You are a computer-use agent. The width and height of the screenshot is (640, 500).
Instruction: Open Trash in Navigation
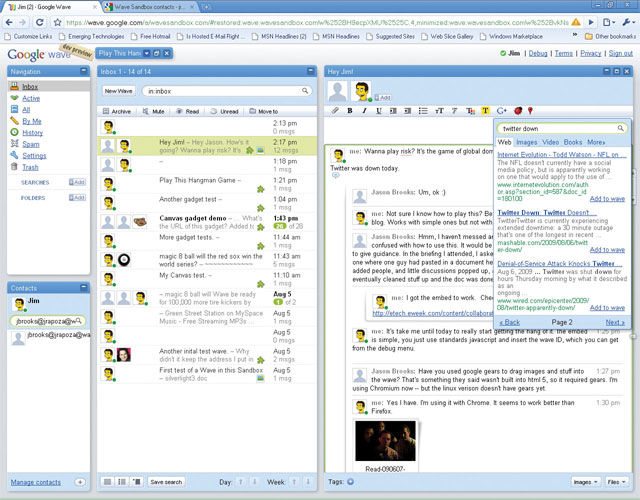click(x=30, y=167)
